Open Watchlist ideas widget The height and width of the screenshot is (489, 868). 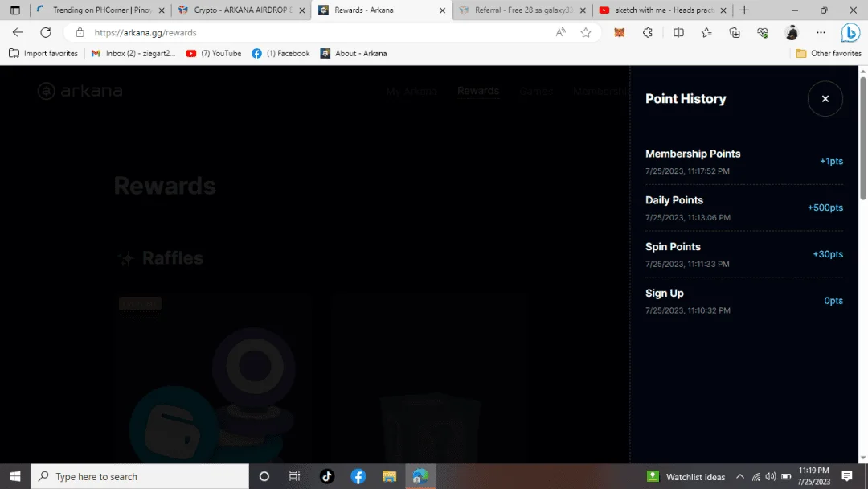click(x=686, y=476)
